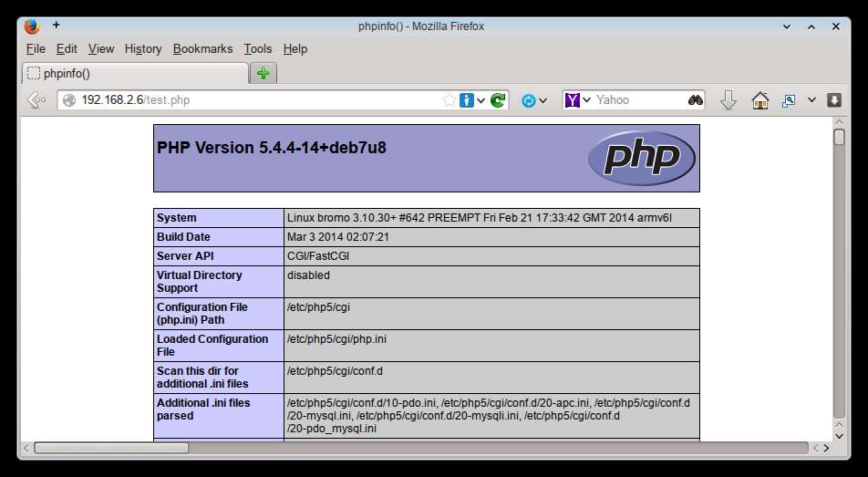This screenshot has height=477, width=868.
Task: Open the File menu
Action: pos(36,49)
